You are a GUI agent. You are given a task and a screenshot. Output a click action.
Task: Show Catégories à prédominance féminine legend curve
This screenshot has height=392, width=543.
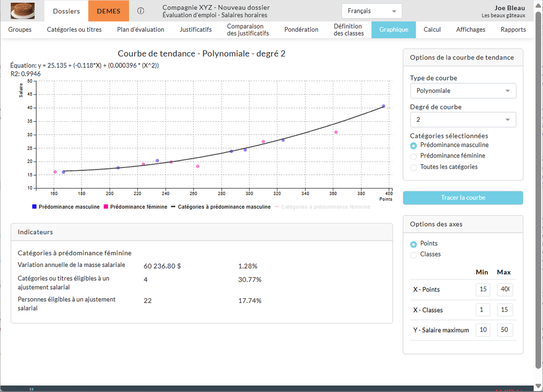coord(322,207)
